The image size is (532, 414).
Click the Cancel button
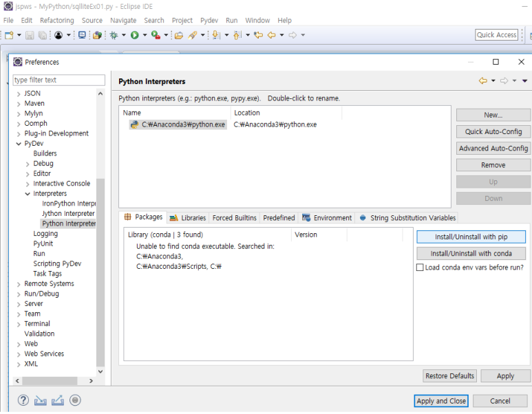pyautogui.click(x=500, y=401)
